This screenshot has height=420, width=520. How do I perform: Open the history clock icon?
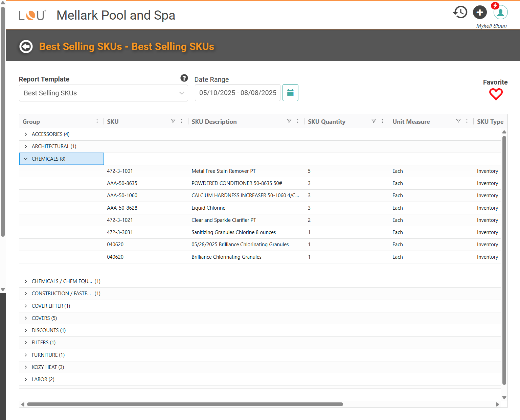pos(460,13)
